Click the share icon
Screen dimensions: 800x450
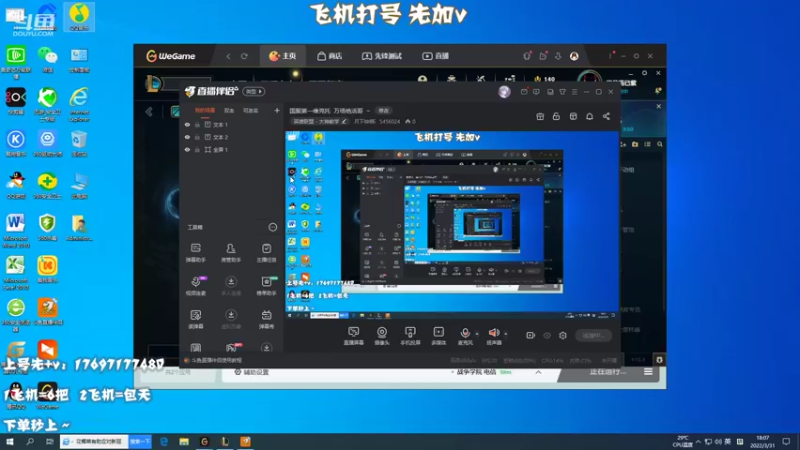606,116
